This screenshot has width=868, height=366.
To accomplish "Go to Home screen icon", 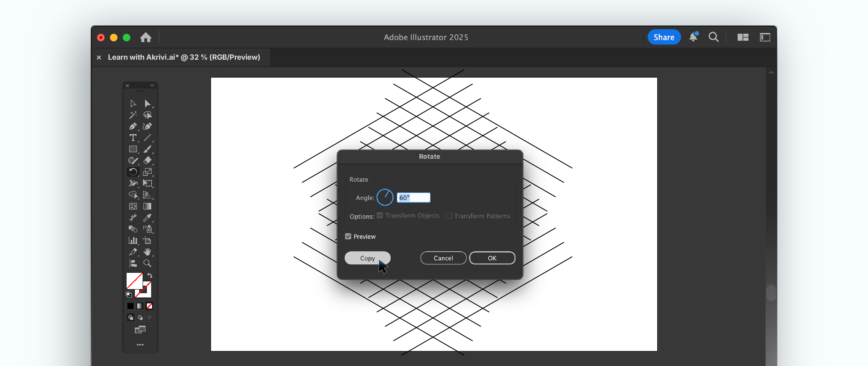I will (x=146, y=38).
